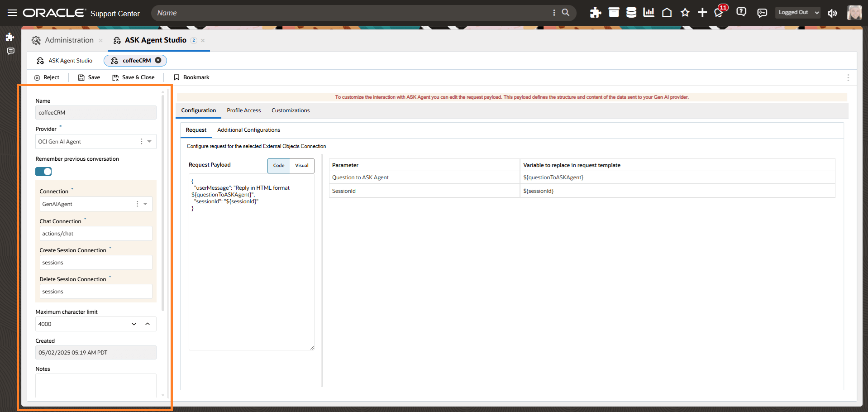Click the left panel vertical scrollbar
Image resolution: width=868 pixels, height=412 pixels.
coord(163,202)
